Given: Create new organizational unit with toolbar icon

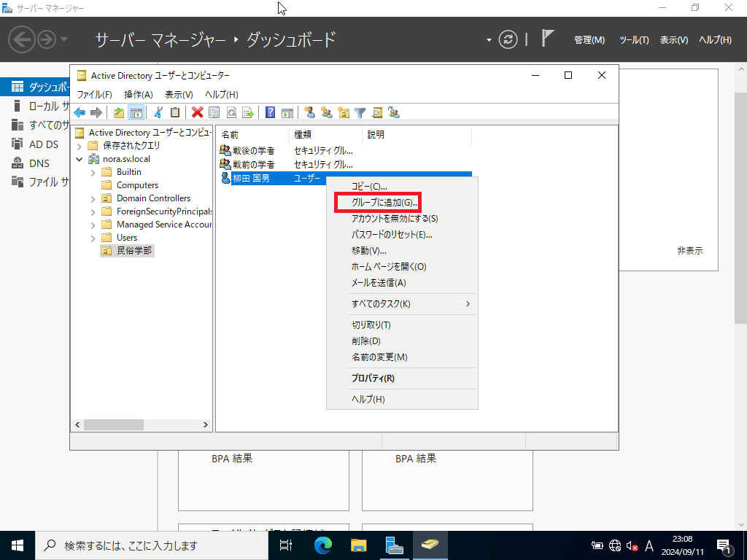Looking at the screenshot, I should coord(344,112).
